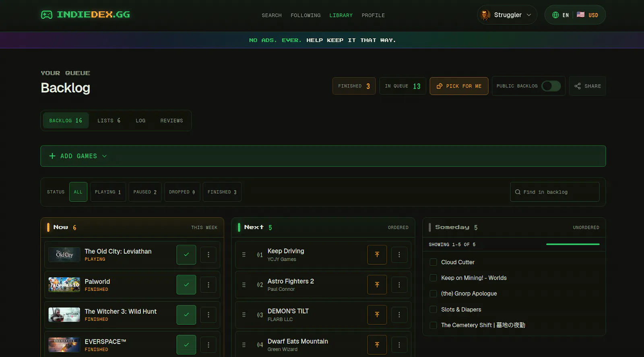Click the No Ads Ever support banner
Screen dimensions: 644x357
coord(322,40)
